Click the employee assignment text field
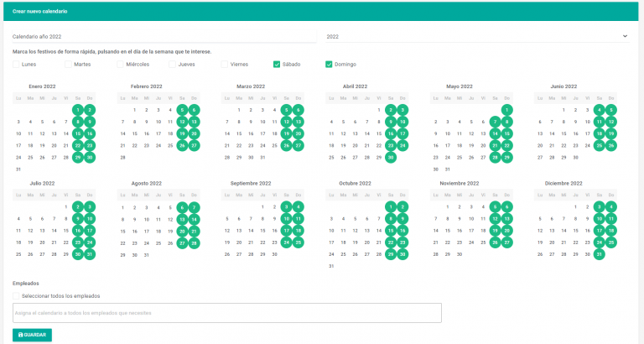Screen dimensions: 644x344 tap(226, 313)
